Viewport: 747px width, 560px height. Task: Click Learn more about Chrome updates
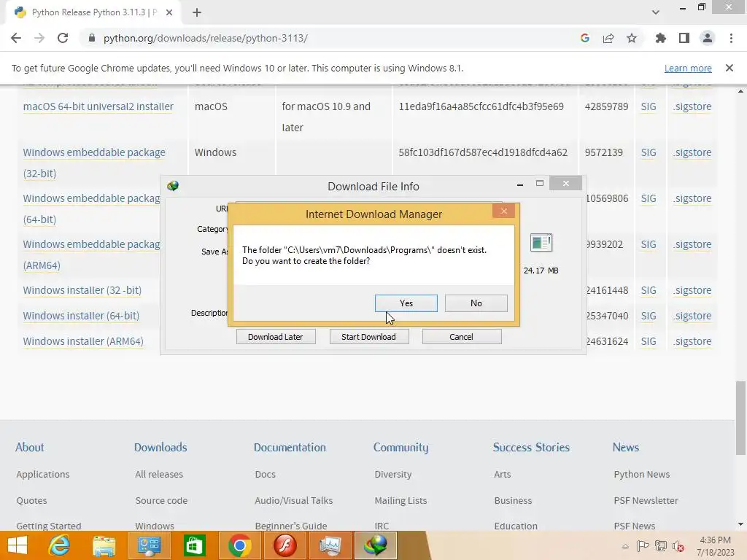click(x=688, y=68)
